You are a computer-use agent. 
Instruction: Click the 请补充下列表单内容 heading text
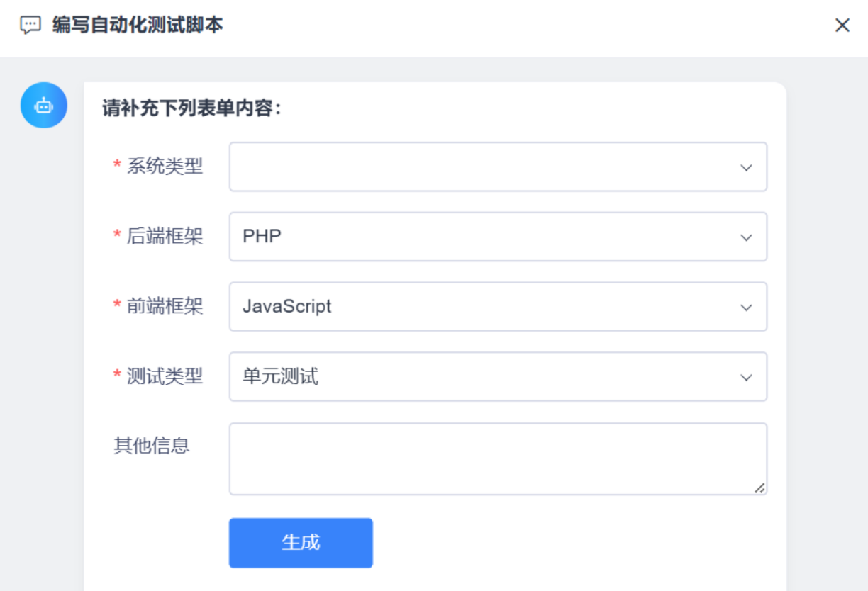[192, 108]
